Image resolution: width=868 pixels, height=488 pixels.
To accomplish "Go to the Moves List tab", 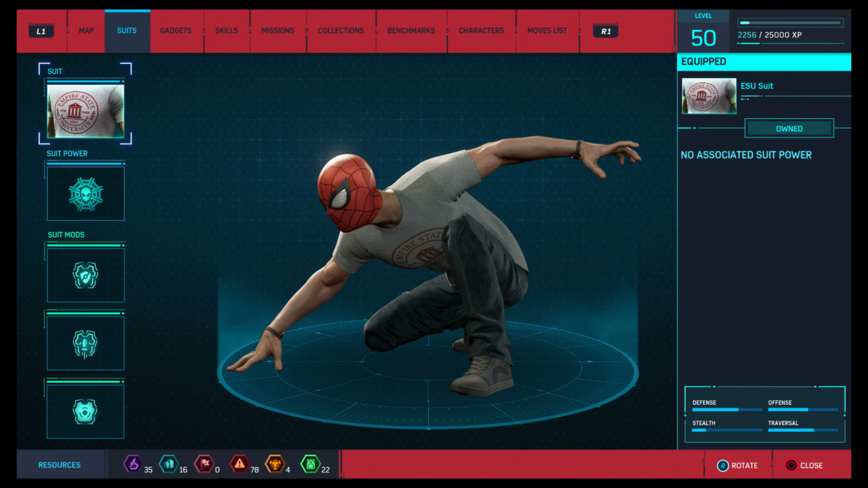I will tap(547, 31).
